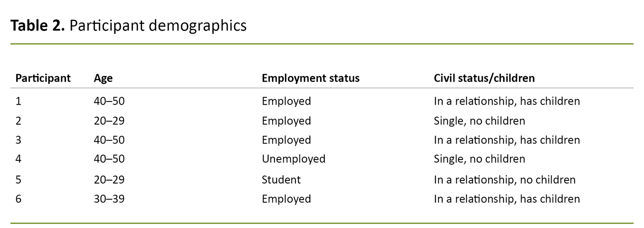
Task: Select the 'Age' column header
Action: pyautogui.click(x=103, y=78)
